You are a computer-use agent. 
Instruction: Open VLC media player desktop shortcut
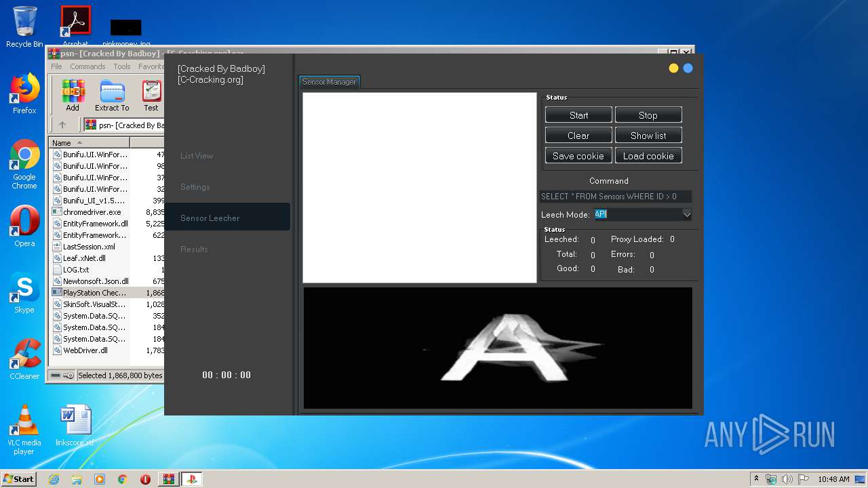[24, 430]
